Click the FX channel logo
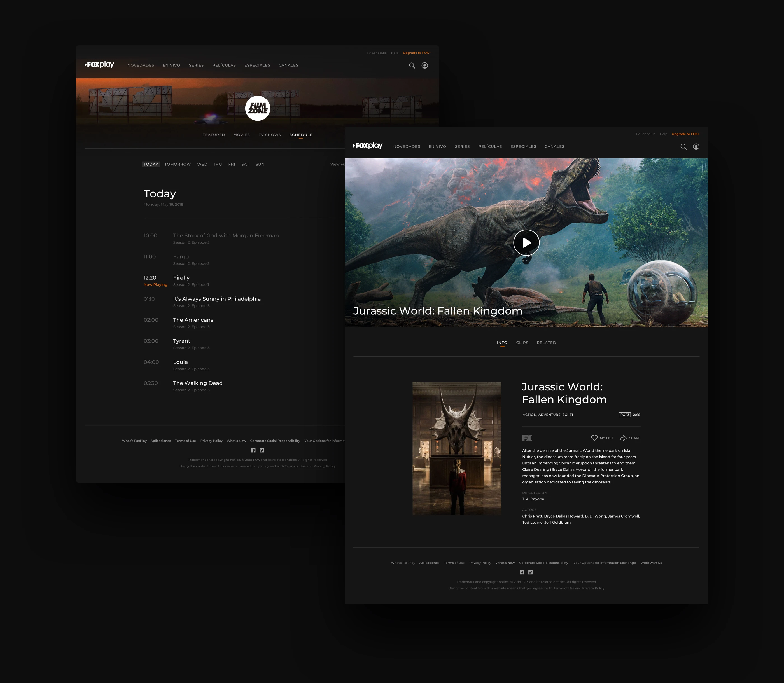The width and height of the screenshot is (784, 683). tap(527, 438)
